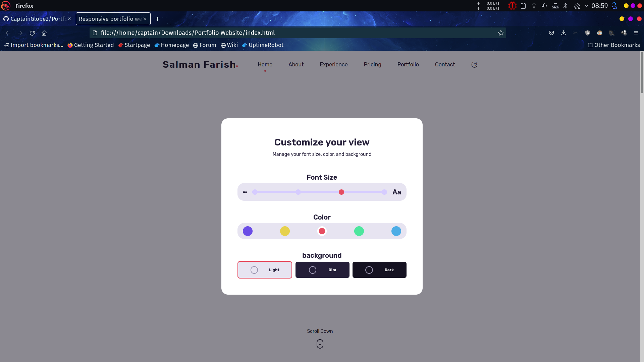Open the Getting Started bookmark
This screenshot has width=644, height=362.
coord(91,45)
